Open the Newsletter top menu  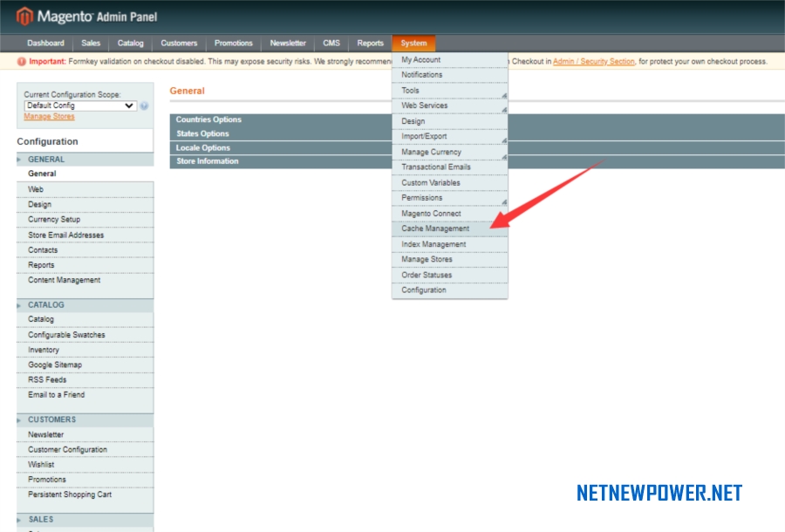288,43
